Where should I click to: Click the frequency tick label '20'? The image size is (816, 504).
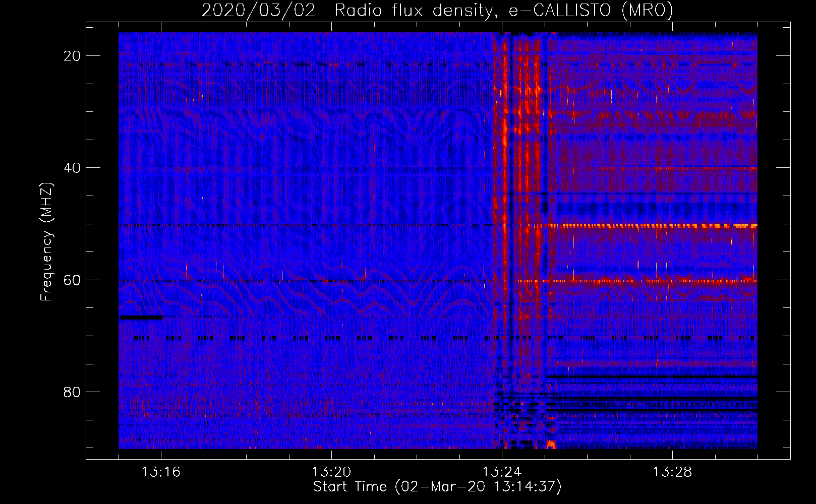pos(72,56)
